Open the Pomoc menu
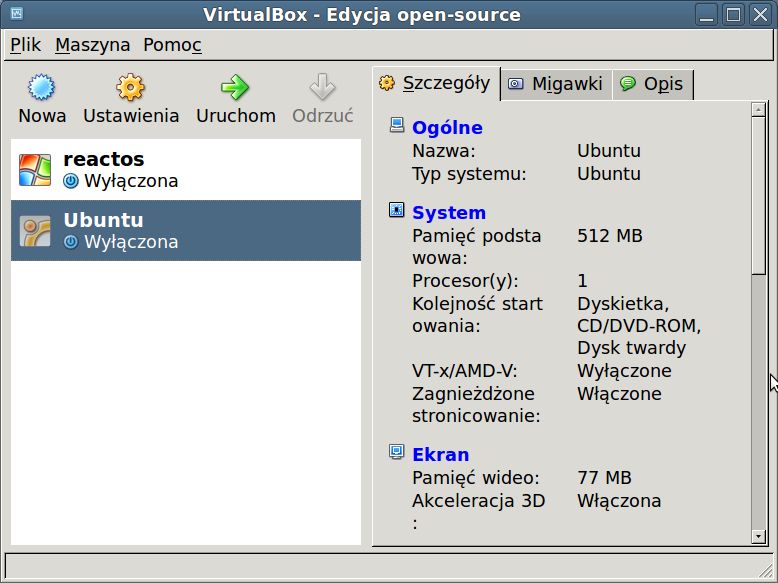Screen dimensions: 778x583 [172, 45]
